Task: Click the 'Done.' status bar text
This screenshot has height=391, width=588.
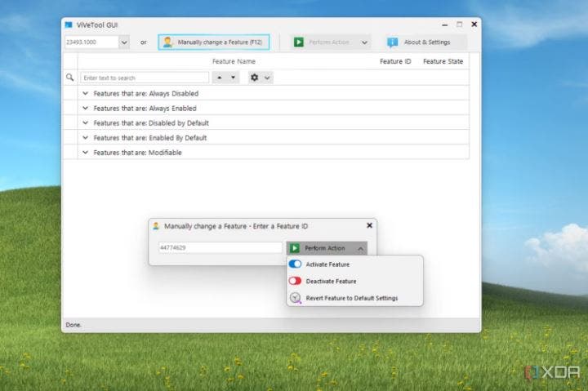Action: 73,325
